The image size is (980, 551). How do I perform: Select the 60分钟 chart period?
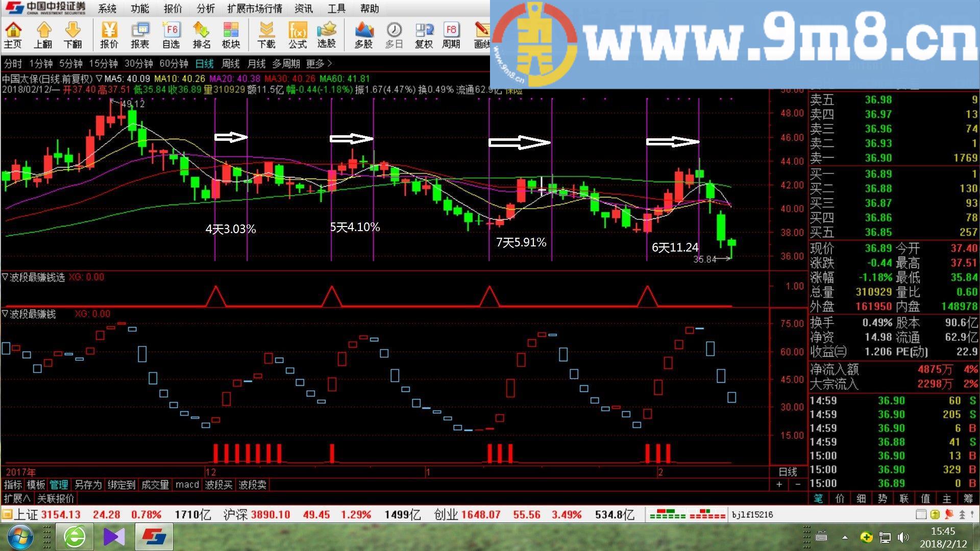[x=174, y=64]
